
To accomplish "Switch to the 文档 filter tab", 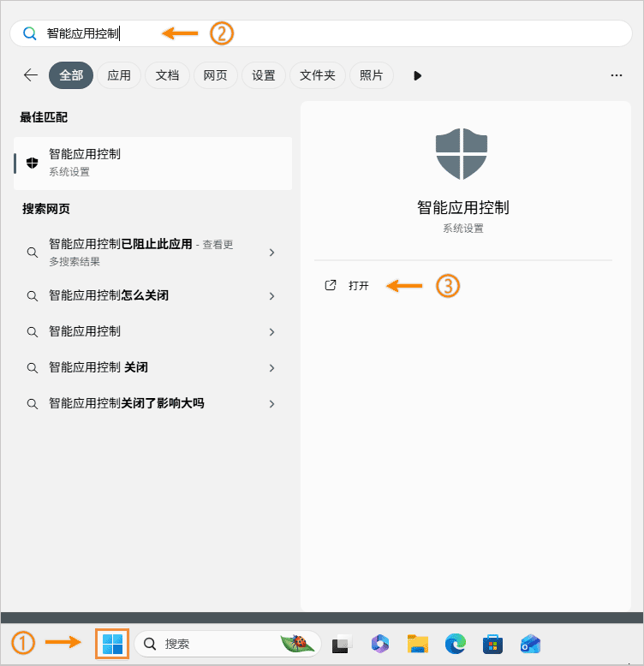I will 167,75.
